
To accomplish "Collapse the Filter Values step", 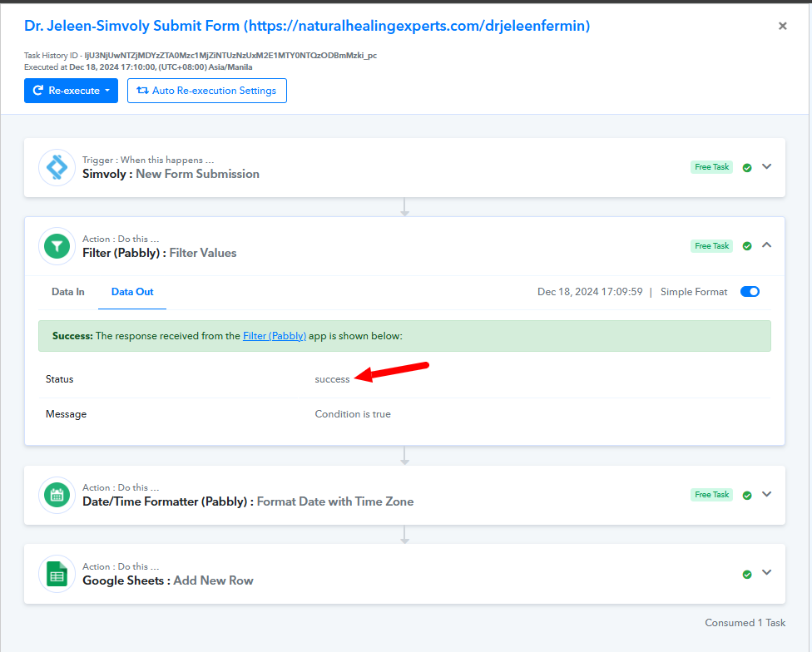I will click(767, 245).
